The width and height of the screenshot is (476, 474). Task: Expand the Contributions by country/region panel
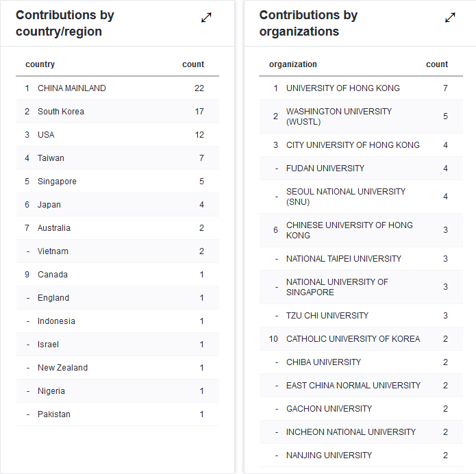coord(206,18)
